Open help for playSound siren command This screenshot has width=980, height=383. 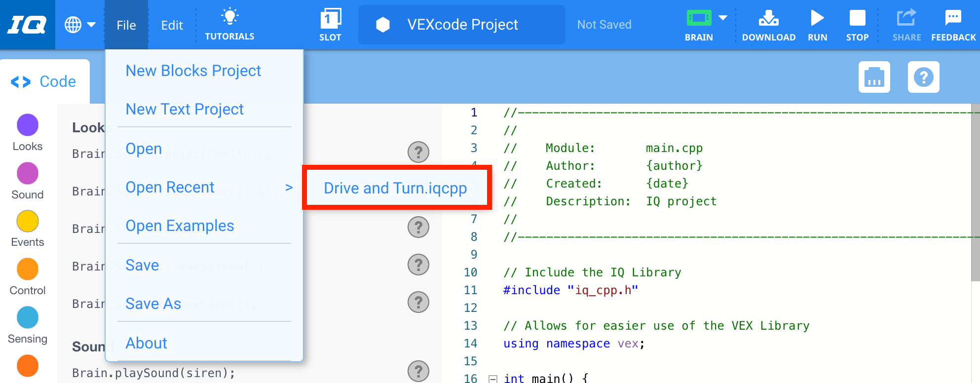[x=418, y=371]
